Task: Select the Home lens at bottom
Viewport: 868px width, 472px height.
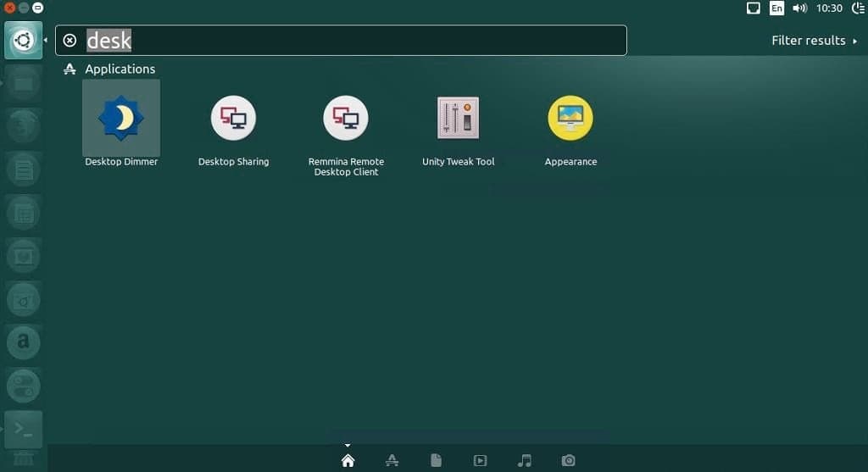Action: point(348,460)
